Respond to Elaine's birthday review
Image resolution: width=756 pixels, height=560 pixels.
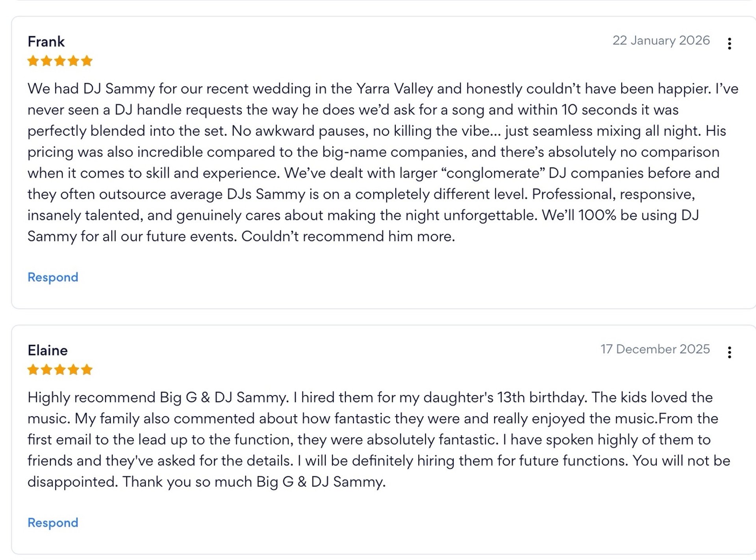point(53,523)
